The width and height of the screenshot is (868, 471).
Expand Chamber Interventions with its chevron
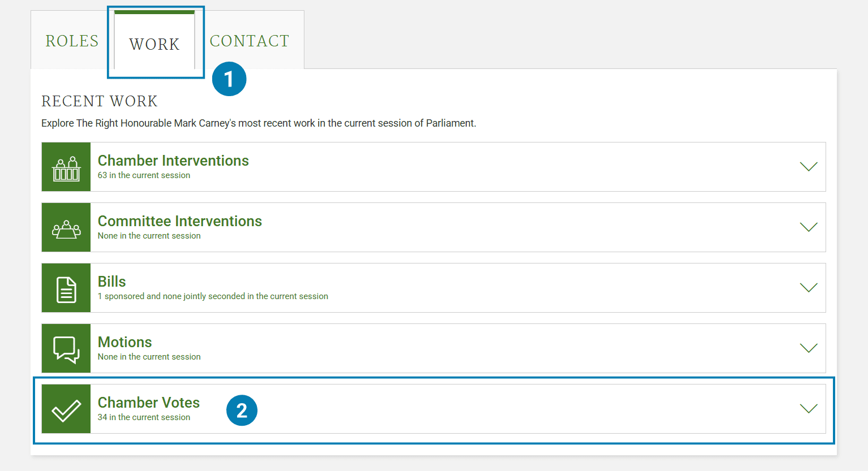[809, 167]
